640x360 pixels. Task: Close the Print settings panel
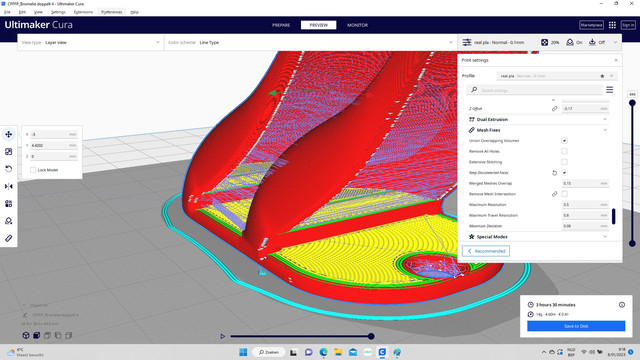click(x=616, y=60)
